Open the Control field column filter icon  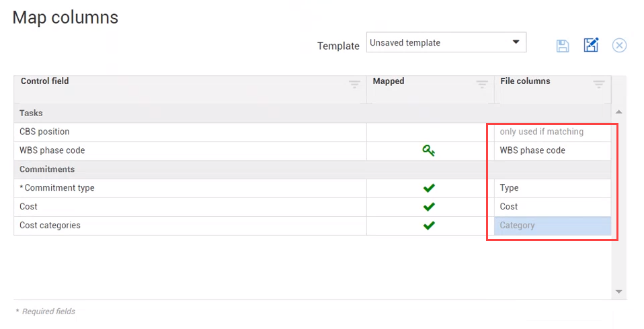[x=354, y=84]
